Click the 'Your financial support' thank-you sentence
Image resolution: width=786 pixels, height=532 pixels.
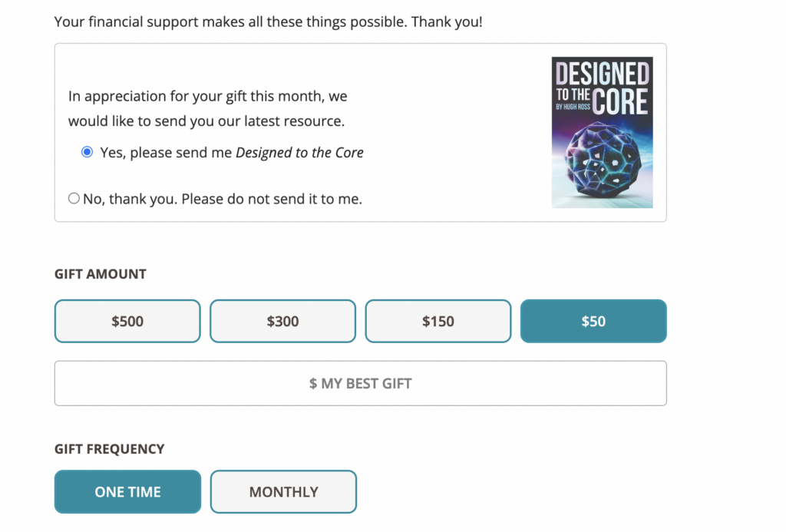pyautogui.click(x=268, y=22)
